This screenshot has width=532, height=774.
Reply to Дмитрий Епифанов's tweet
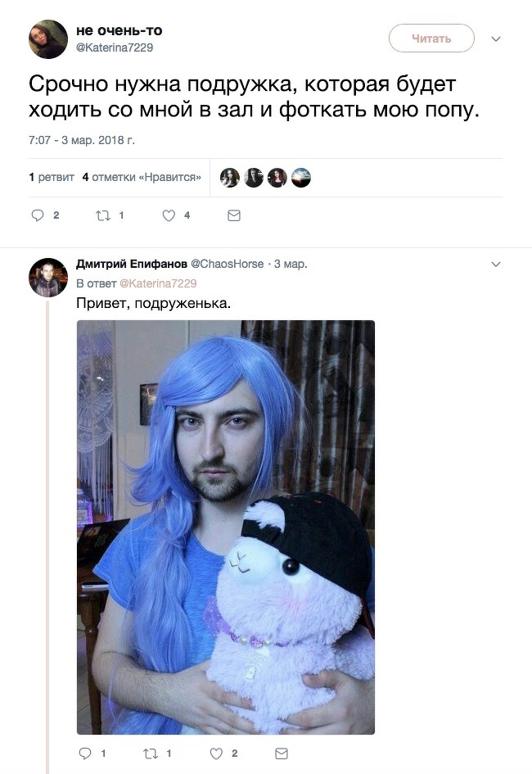(85, 754)
